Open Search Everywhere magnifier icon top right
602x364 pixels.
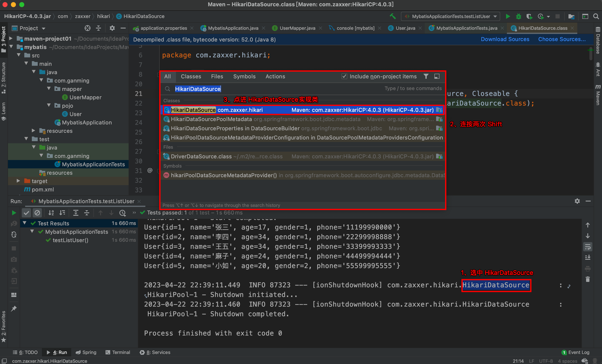(x=596, y=16)
